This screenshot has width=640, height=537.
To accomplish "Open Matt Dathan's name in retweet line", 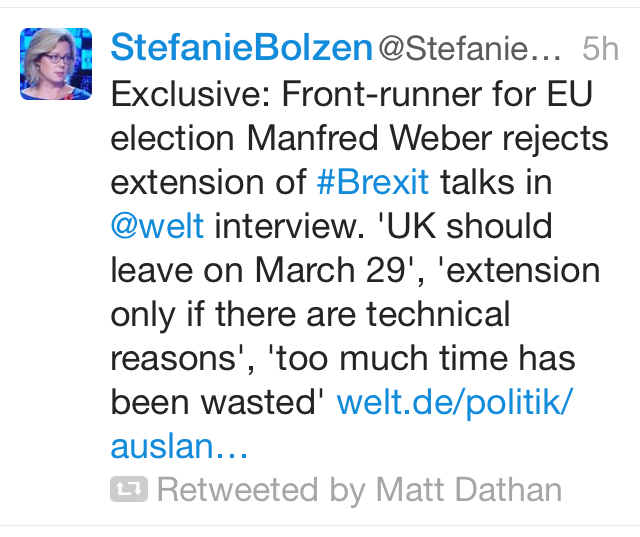I will tap(469, 490).
